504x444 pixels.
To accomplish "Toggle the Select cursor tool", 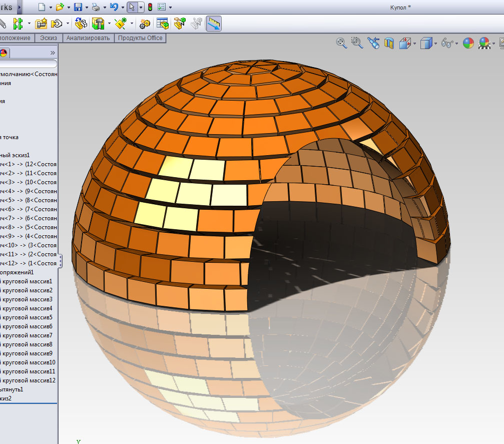I will pos(131,7).
